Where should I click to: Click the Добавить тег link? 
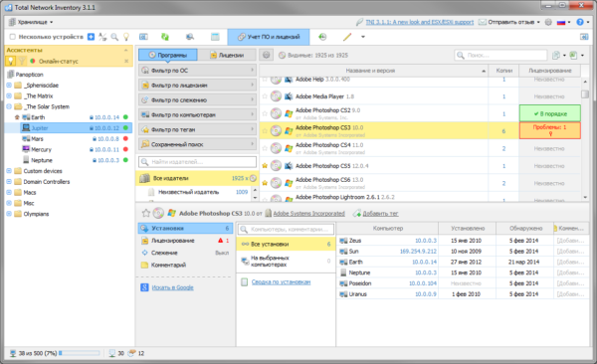[380, 213]
